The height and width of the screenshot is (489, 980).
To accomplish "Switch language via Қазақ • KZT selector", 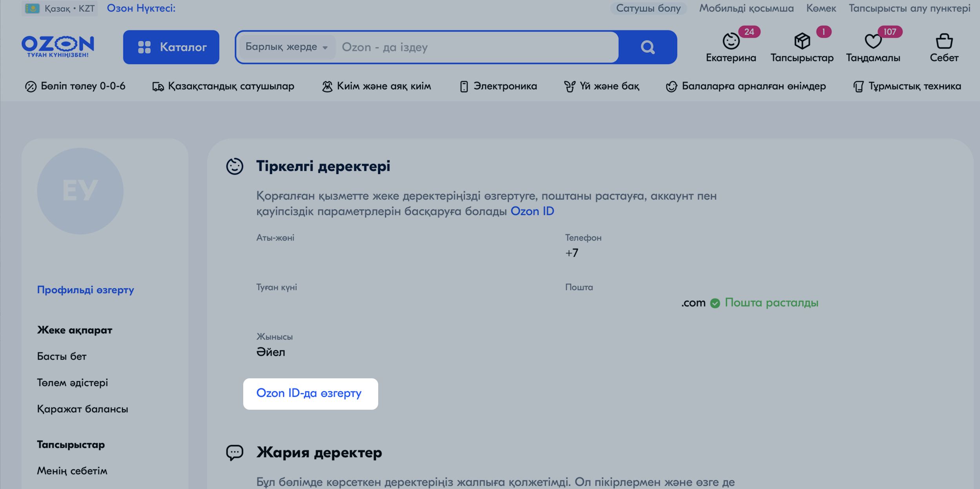I will [x=60, y=8].
